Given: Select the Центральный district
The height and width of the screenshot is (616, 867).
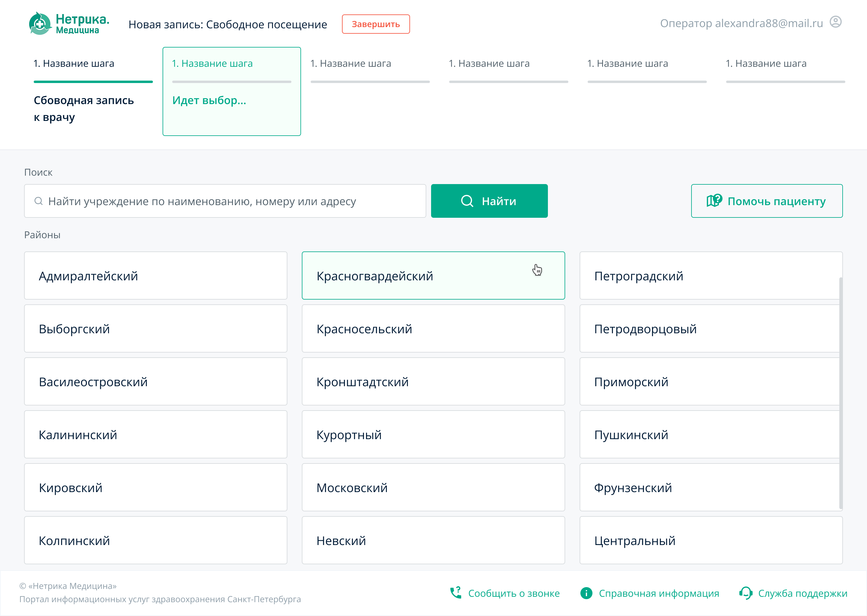Looking at the screenshot, I should coord(710,541).
